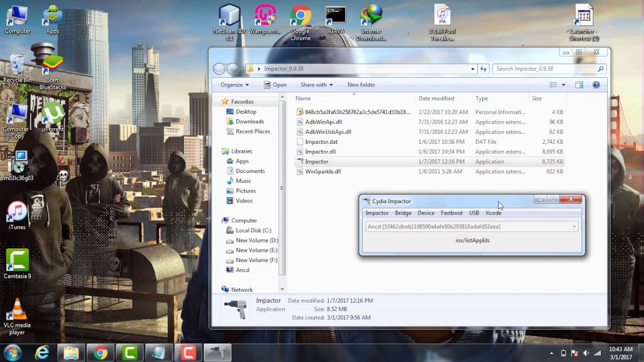Viewport: 644px width, 362px height.
Task: Sort files by the Size column header
Action: [x=548, y=99]
